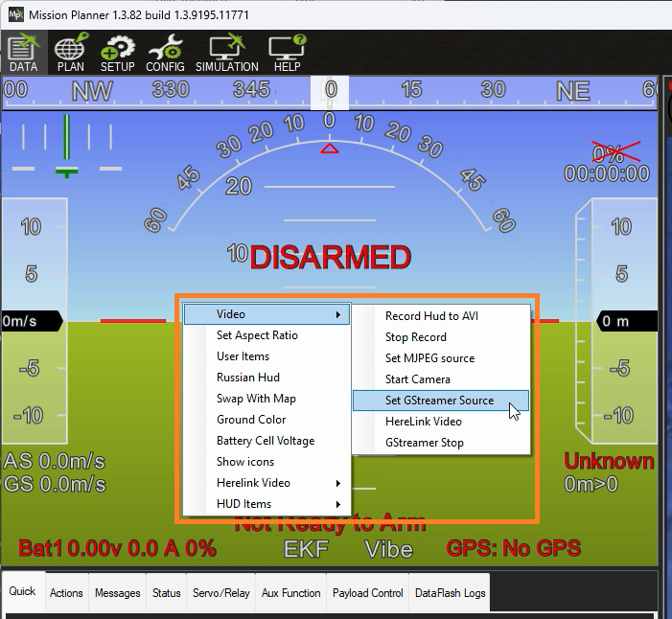Select Start Camera
The height and width of the screenshot is (619, 672).
pos(441,379)
